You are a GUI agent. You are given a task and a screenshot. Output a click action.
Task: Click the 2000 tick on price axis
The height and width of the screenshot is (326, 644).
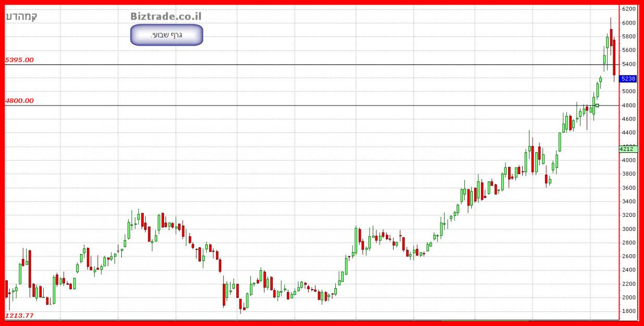[x=628, y=297]
